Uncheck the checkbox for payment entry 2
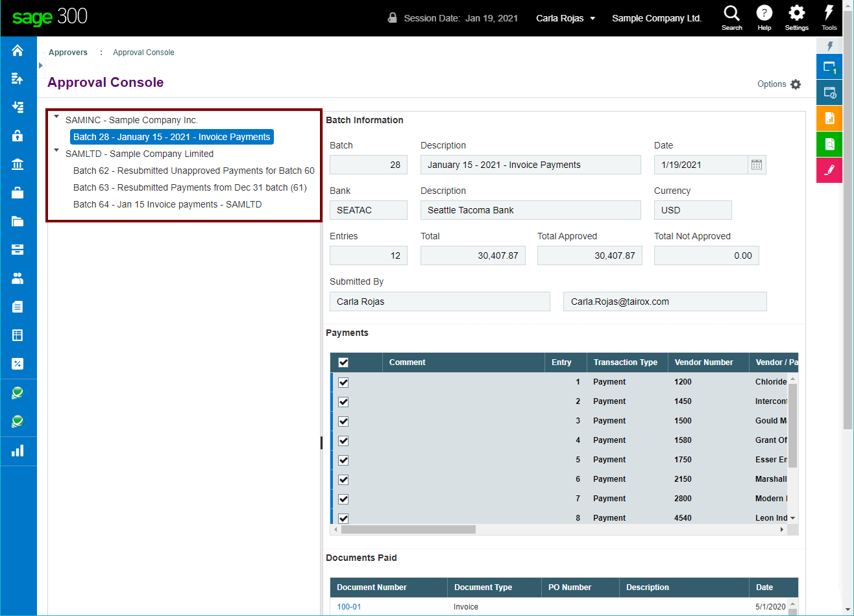 [x=343, y=401]
